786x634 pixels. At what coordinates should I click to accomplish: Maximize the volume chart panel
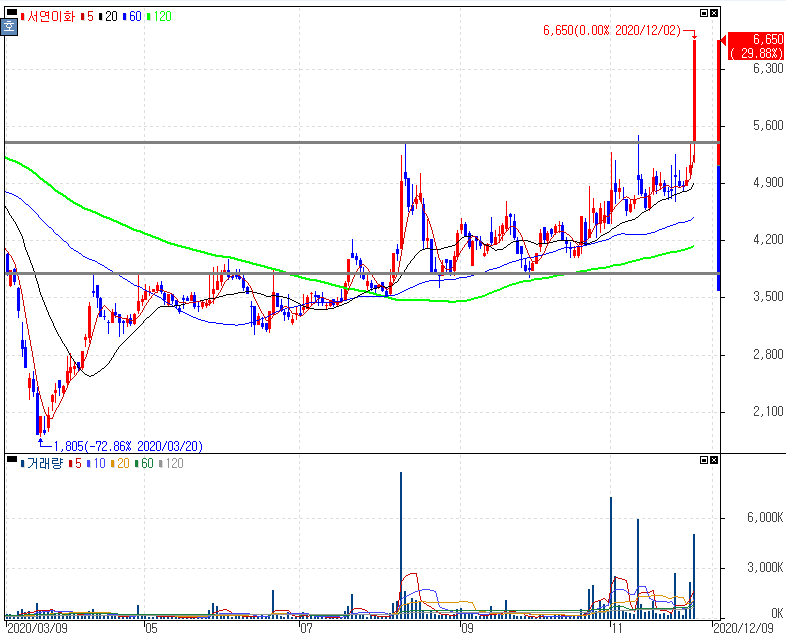coord(704,460)
